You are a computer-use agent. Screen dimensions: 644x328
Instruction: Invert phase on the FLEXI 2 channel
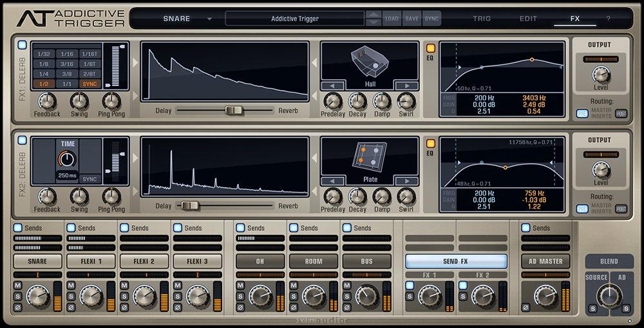tap(124, 307)
